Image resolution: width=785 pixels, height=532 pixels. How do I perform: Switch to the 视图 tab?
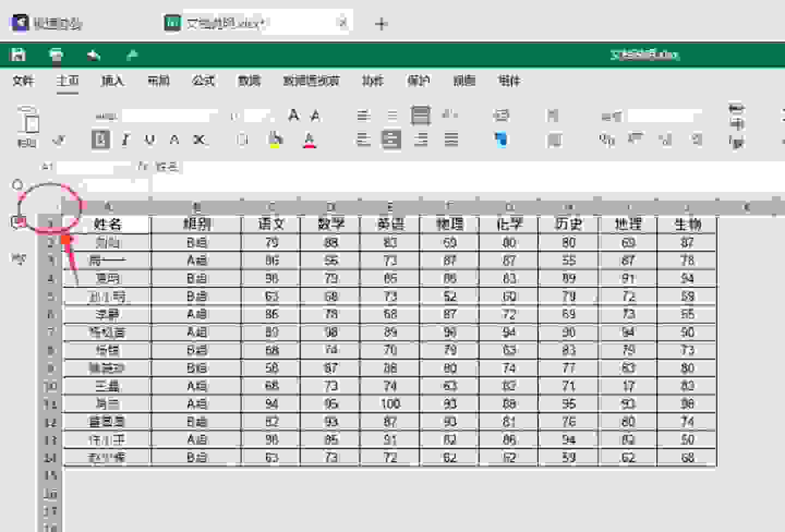(464, 81)
